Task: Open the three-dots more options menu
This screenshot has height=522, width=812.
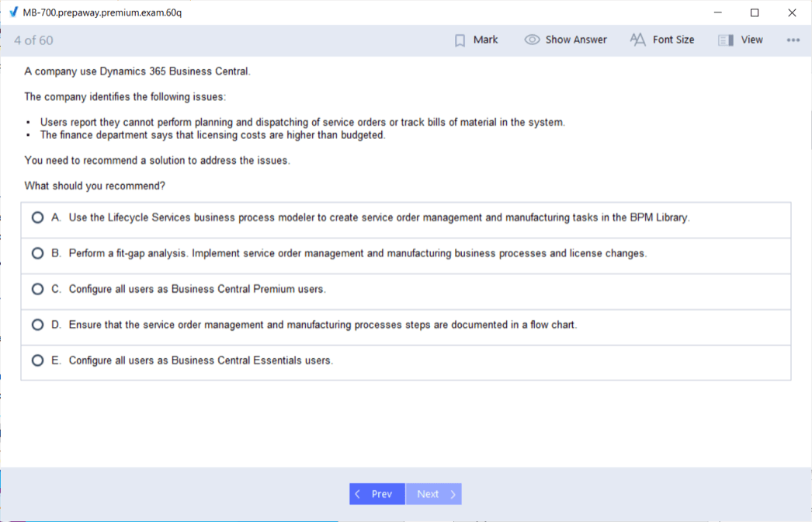Action: (x=793, y=40)
